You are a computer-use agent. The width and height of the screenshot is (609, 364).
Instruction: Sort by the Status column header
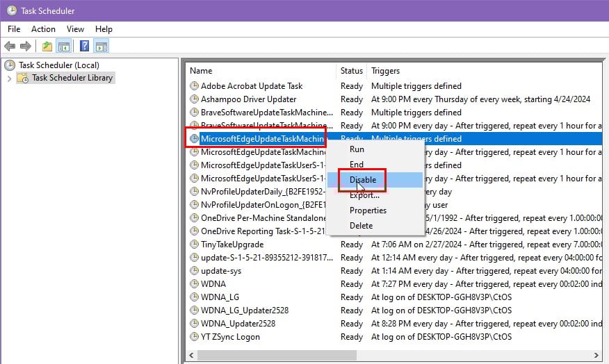point(352,71)
